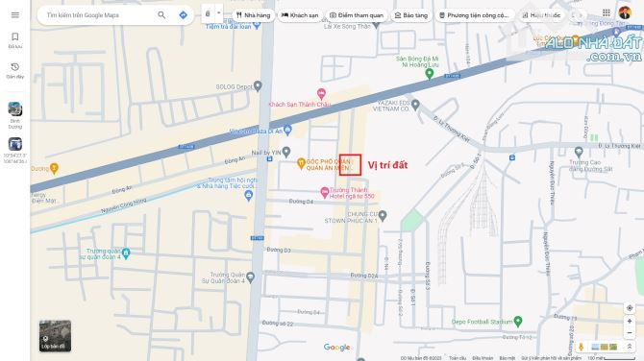Click the Đường D3 road label

coord(279,250)
